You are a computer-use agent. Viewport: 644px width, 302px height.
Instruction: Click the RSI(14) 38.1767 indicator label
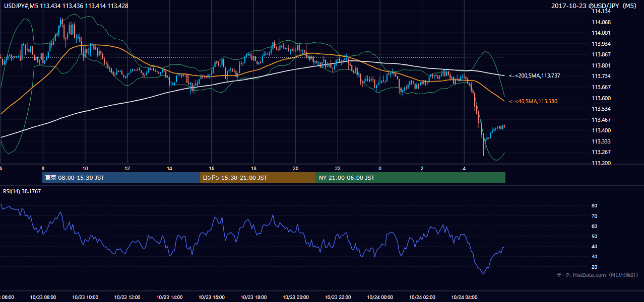23,191
